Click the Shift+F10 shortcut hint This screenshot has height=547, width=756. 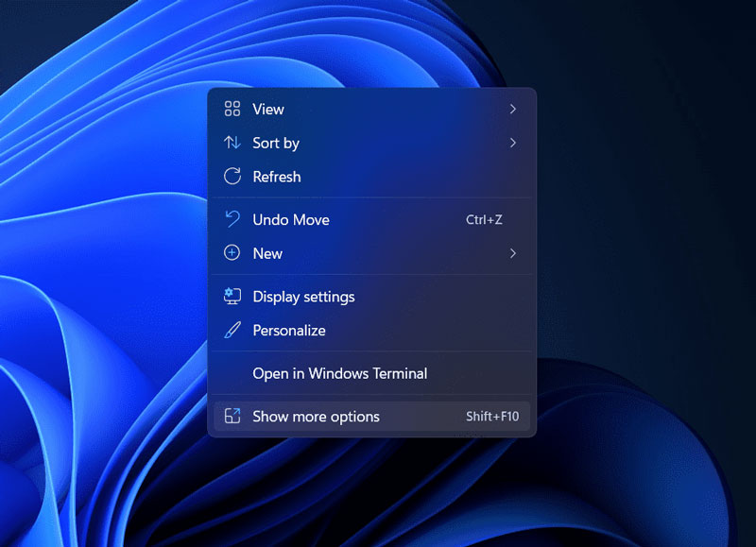(492, 417)
